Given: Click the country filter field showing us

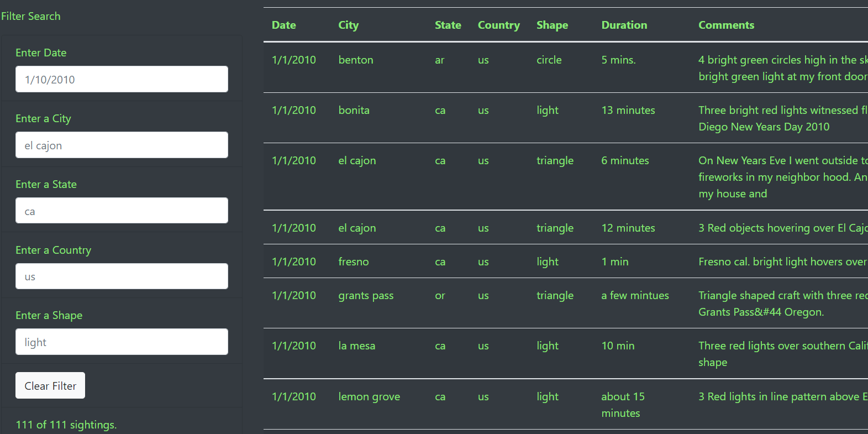Looking at the screenshot, I should point(121,276).
